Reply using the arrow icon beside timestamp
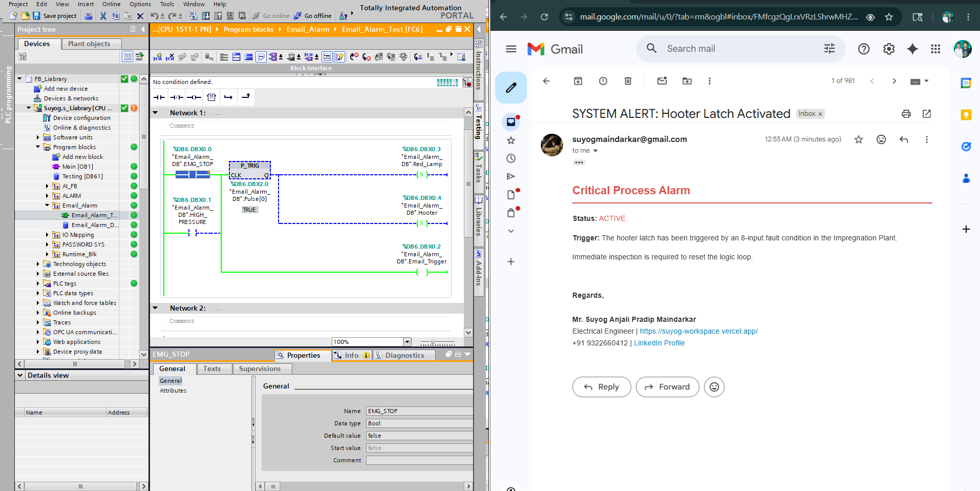The image size is (980, 491). [x=904, y=139]
